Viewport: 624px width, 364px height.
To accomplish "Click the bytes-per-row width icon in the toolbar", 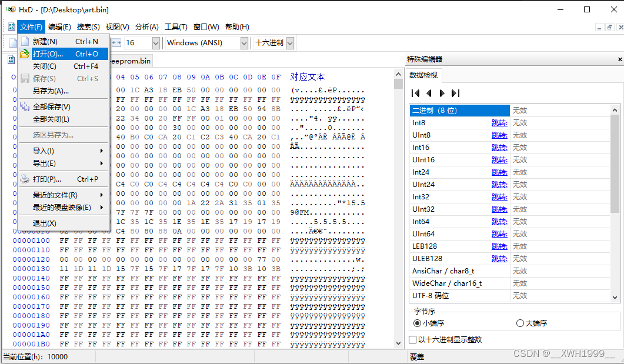I will [x=116, y=43].
